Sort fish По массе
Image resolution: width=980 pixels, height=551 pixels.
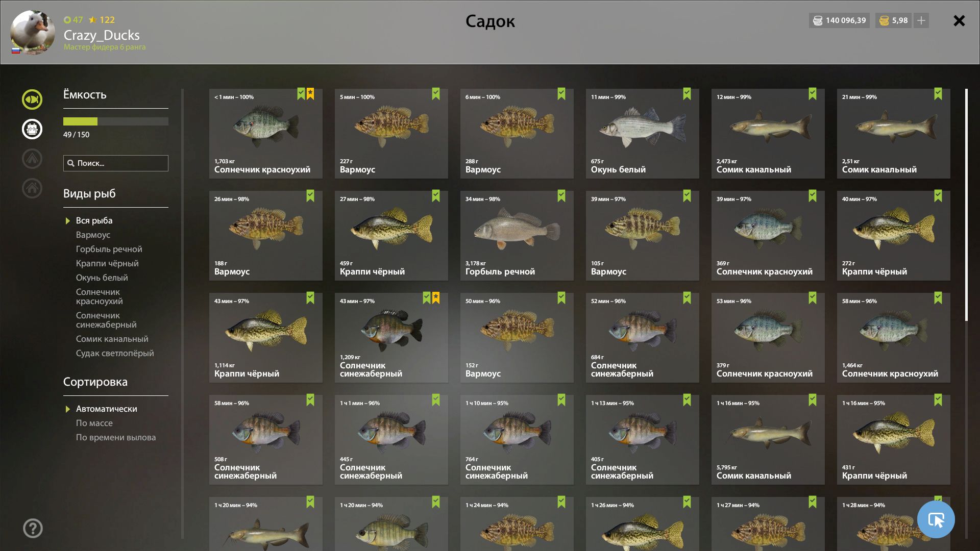coord(94,423)
